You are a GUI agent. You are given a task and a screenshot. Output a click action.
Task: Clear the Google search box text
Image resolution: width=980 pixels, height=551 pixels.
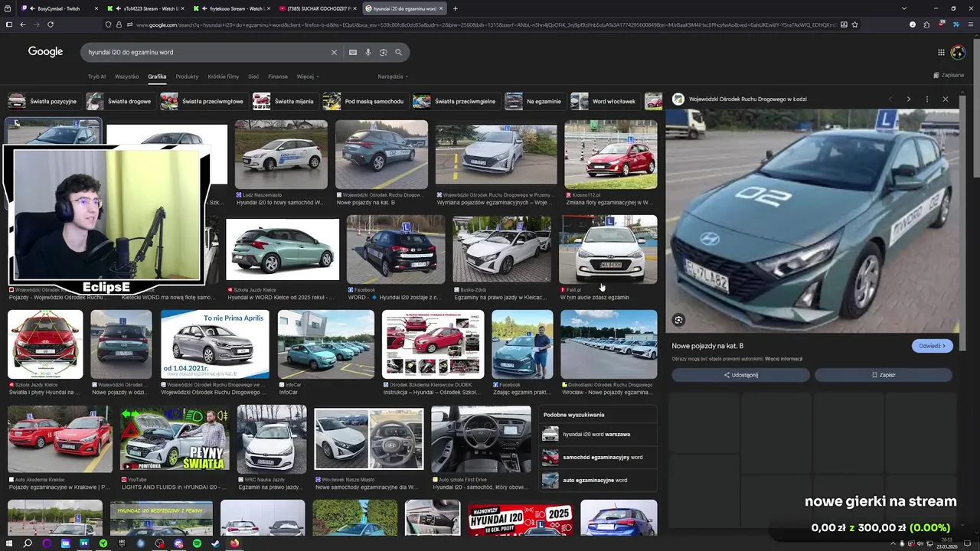(x=334, y=52)
